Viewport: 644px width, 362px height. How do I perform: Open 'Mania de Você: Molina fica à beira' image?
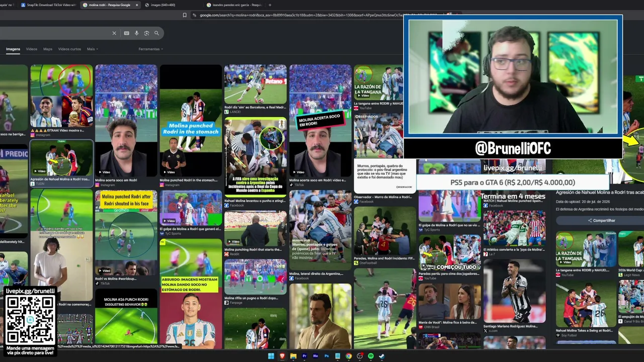coord(450,302)
